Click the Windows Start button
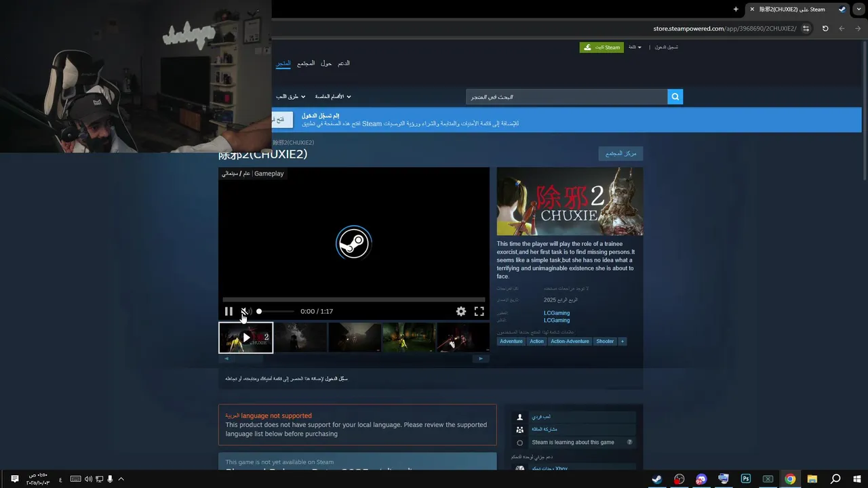868x488 pixels. pyautogui.click(x=857, y=479)
